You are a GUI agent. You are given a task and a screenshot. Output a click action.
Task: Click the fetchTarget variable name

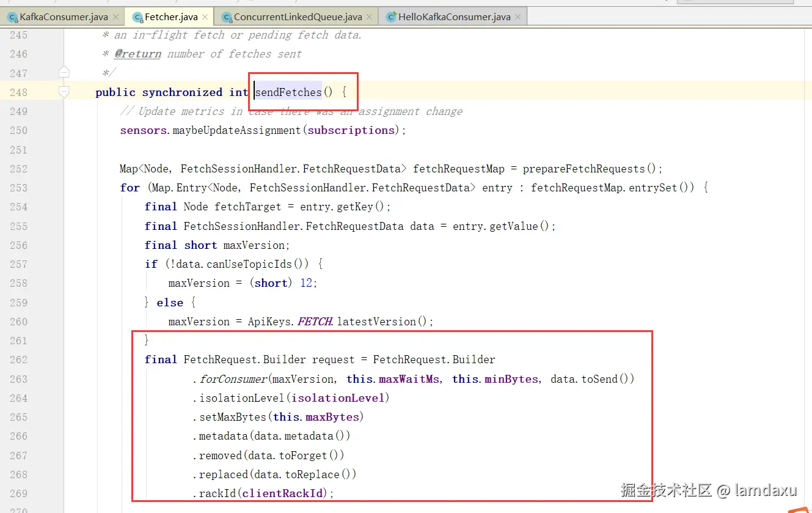pyautogui.click(x=248, y=207)
